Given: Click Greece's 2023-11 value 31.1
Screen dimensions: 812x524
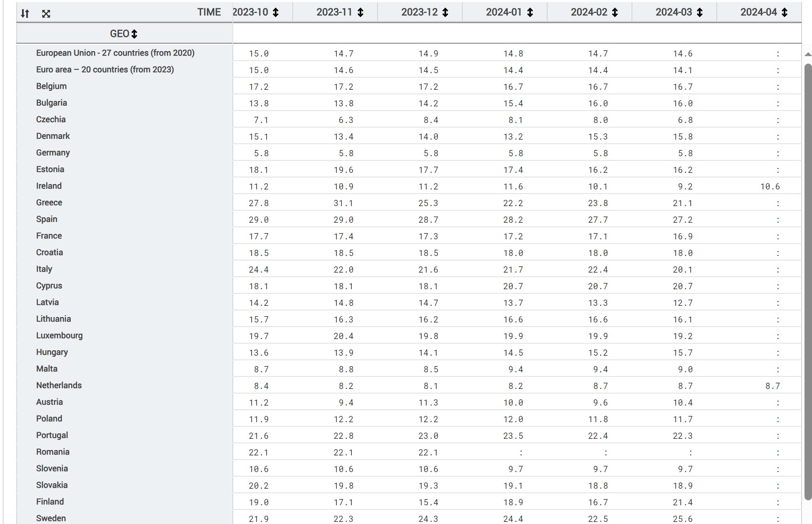Looking at the screenshot, I should 343,203.
